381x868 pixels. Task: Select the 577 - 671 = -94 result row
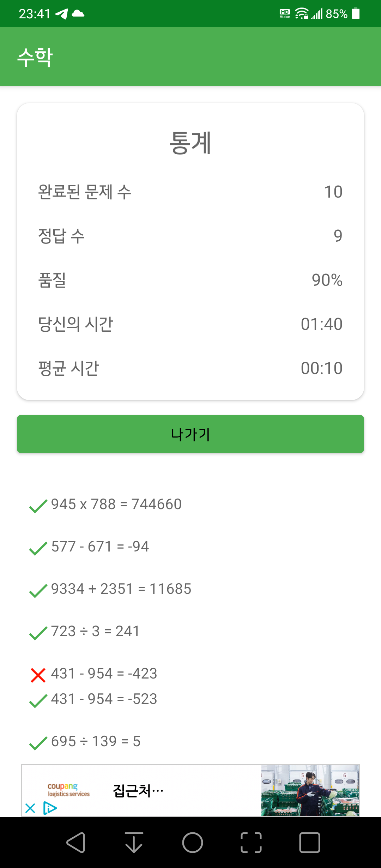[100, 547]
